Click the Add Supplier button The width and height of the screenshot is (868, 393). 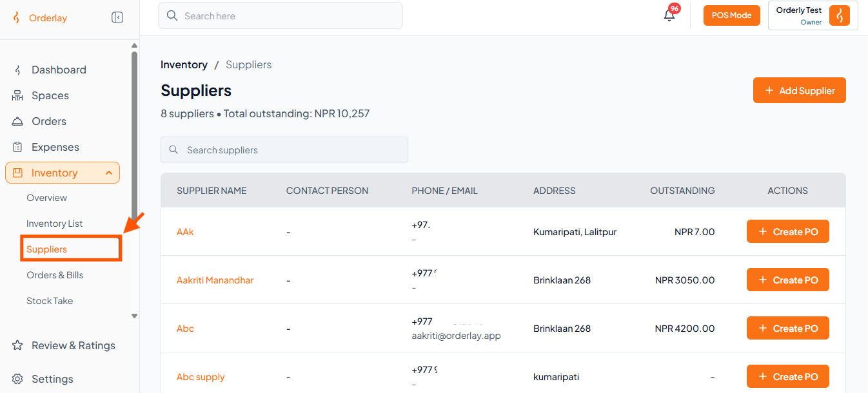click(799, 90)
